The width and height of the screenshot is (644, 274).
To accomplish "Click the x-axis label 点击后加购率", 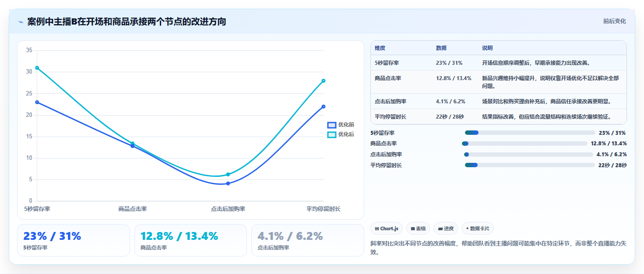I will click(228, 209).
